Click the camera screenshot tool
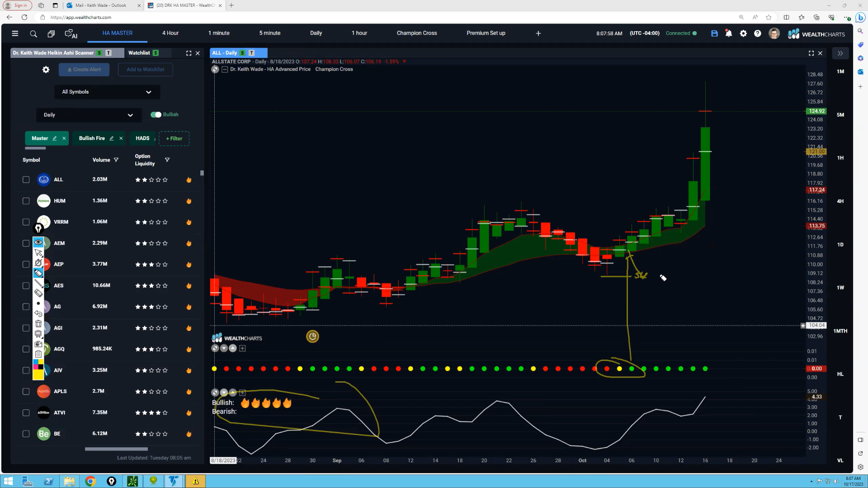 click(x=38, y=344)
